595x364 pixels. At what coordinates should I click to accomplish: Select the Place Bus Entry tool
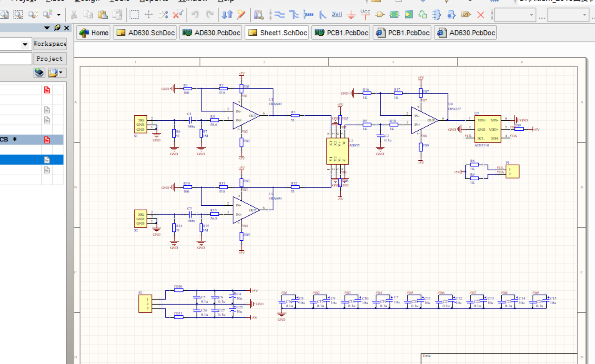(x=323, y=15)
